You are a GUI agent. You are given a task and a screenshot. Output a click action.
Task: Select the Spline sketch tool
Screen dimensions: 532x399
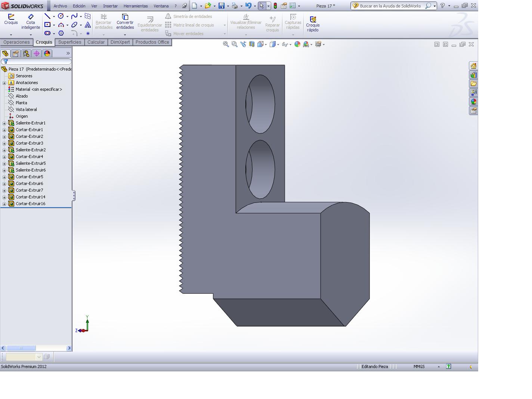[x=74, y=16]
